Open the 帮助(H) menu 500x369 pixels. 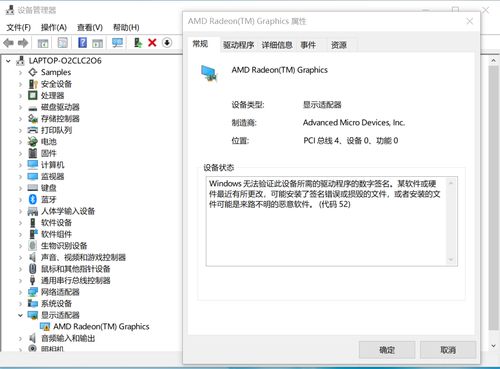pyautogui.click(x=126, y=27)
